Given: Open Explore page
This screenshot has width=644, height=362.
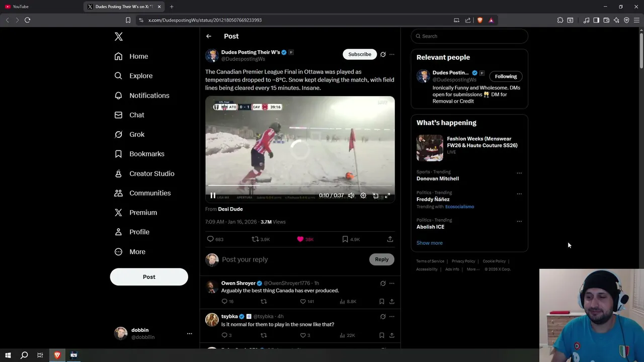Looking at the screenshot, I should 133,76.
